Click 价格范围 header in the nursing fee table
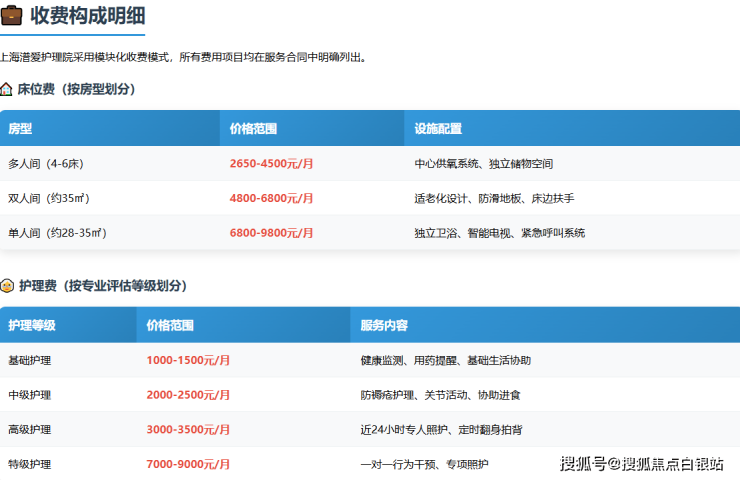740x480 pixels. (170, 325)
